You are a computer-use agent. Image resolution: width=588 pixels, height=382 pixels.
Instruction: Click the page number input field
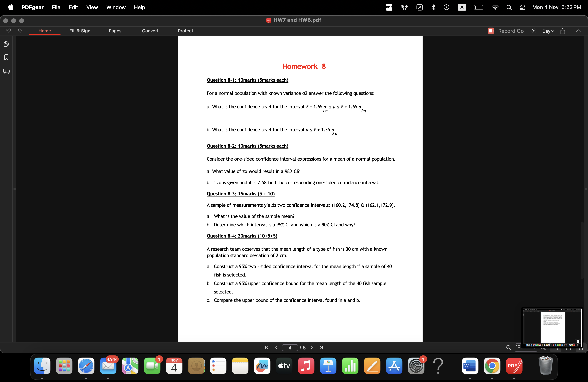click(290, 347)
